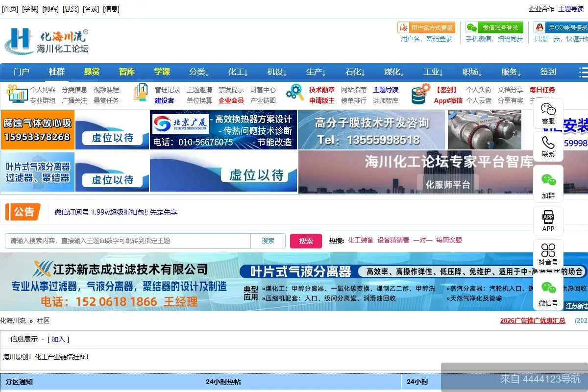Click the 联系 phone contact icon
Viewport: 588px width, 392px height.
[x=548, y=147]
